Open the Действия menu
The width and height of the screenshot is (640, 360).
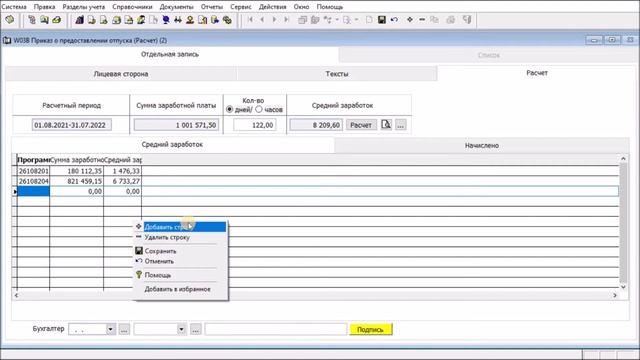[273, 7]
